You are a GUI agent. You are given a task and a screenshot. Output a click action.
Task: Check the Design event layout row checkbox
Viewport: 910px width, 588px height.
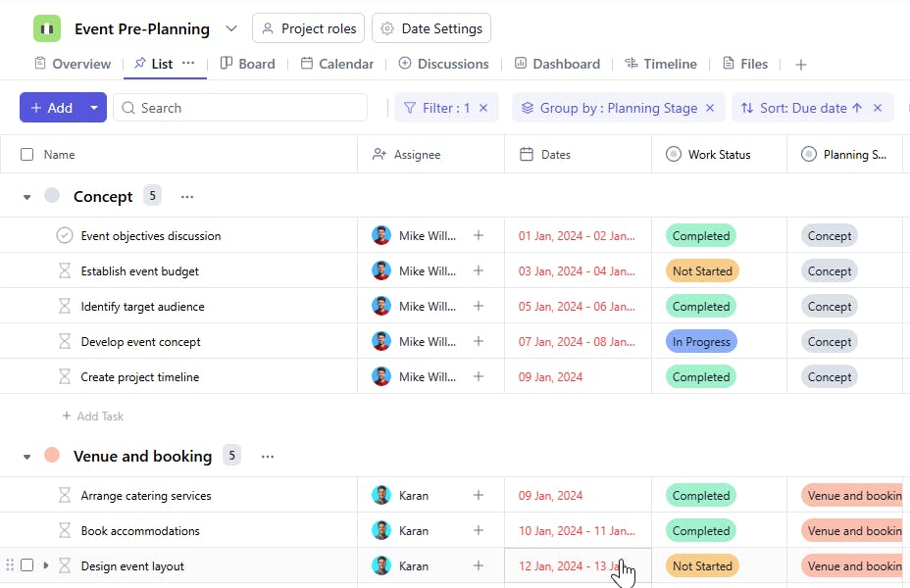pyautogui.click(x=26, y=565)
